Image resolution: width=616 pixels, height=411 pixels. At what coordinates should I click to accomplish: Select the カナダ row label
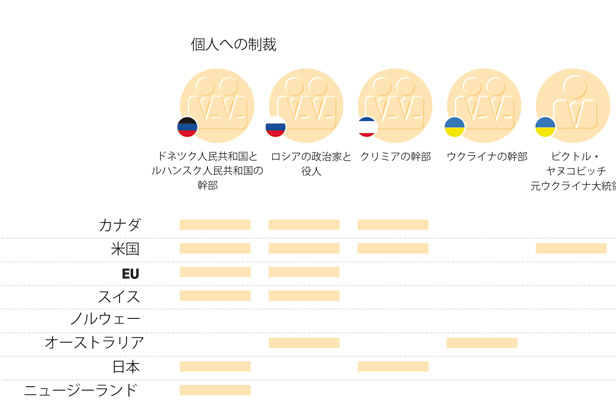(119, 225)
